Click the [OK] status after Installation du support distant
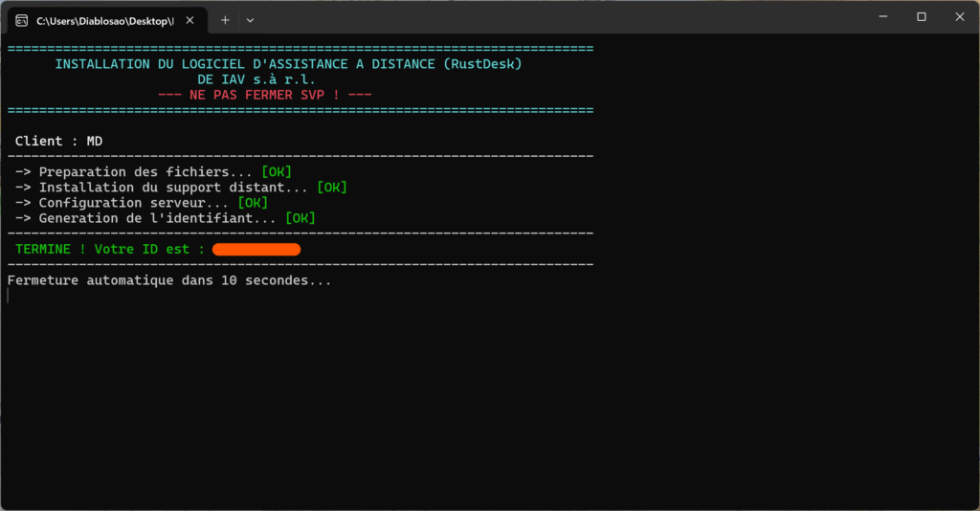The height and width of the screenshot is (511, 980). 331,188
